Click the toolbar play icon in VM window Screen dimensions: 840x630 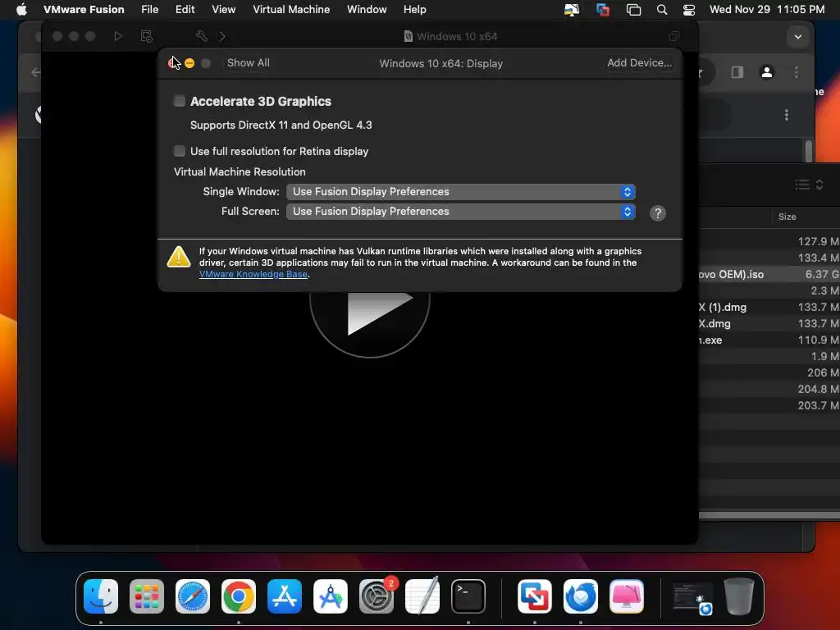(118, 36)
